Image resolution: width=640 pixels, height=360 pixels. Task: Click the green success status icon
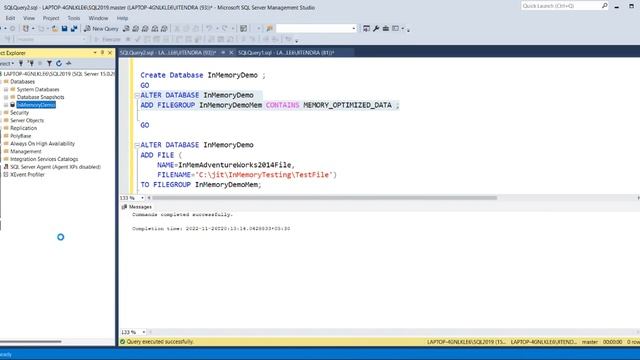tap(122, 342)
